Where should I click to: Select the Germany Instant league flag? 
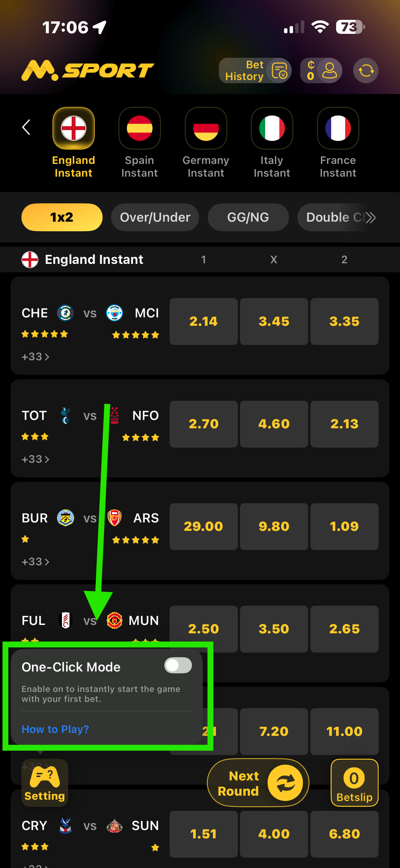206,129
